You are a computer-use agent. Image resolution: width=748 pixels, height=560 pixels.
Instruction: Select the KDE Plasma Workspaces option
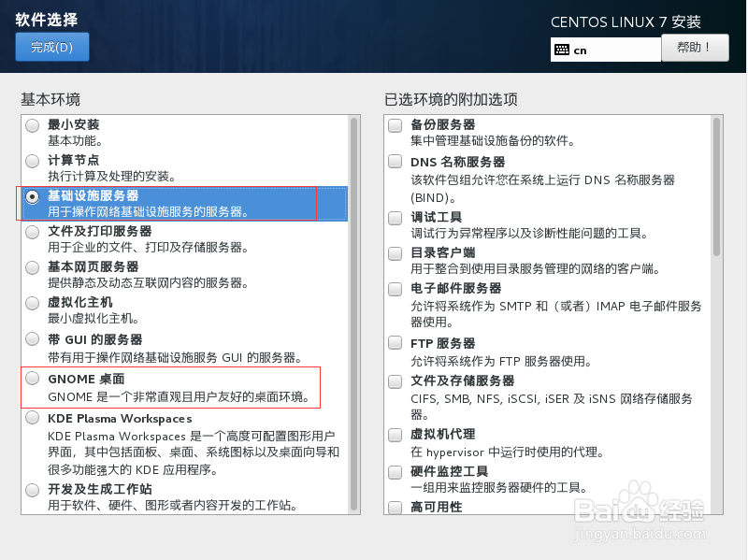point(33,417)
